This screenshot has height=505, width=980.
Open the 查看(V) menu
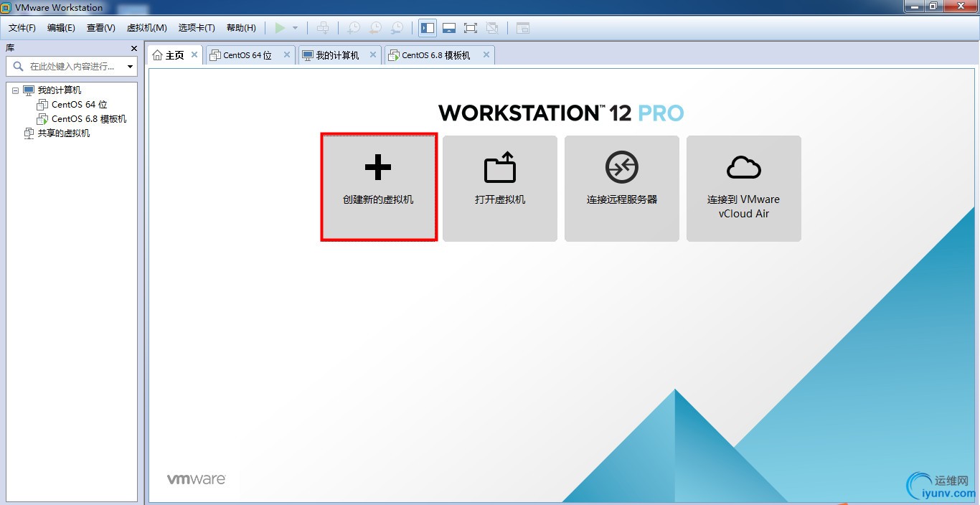coord(101,28)
